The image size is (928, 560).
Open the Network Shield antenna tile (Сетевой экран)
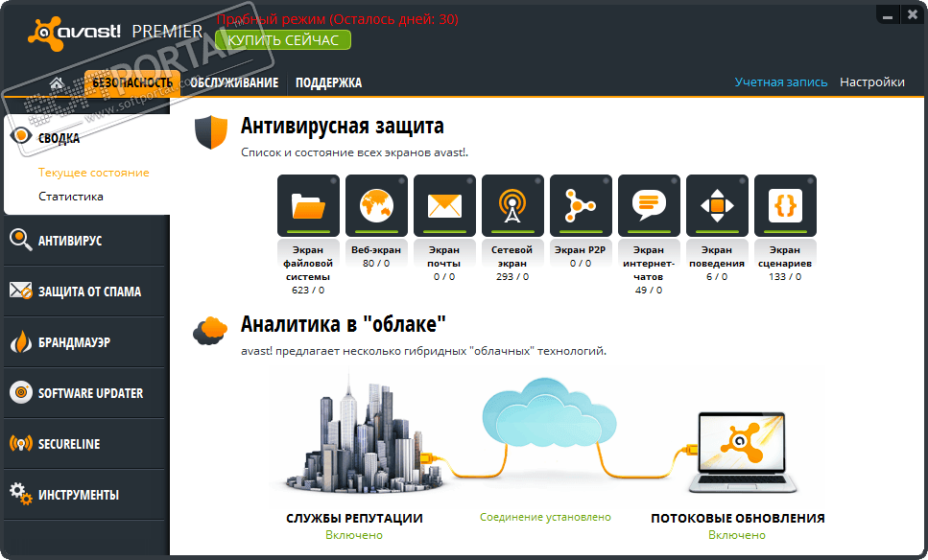click(x=512, y=206)
